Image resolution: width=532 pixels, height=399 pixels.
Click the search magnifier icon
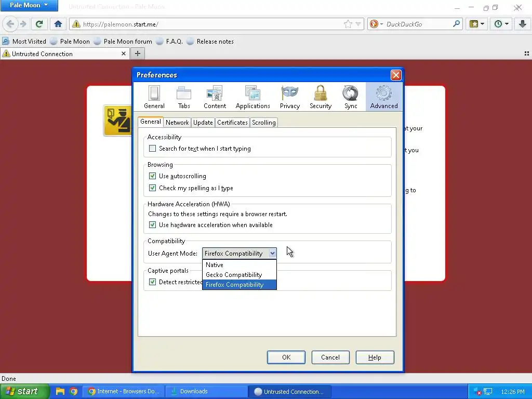pyautogui.click(x=456, y=24)
